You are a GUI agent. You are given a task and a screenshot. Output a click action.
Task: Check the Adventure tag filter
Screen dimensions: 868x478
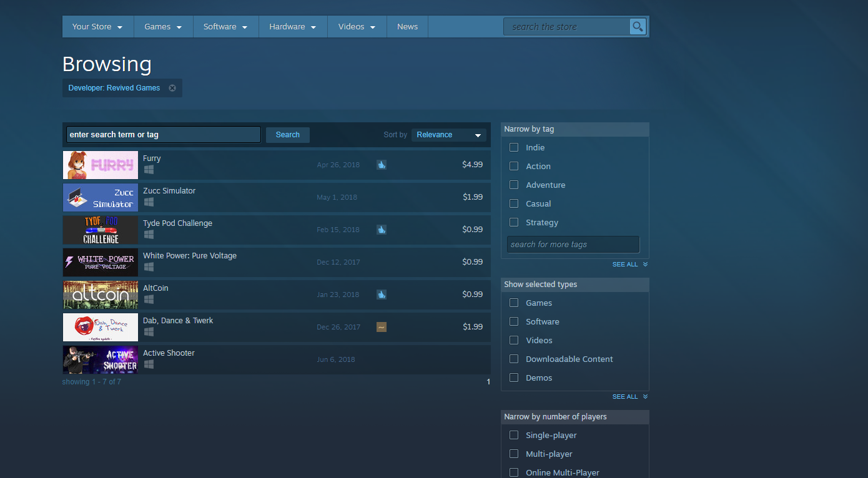pos(514,185)
